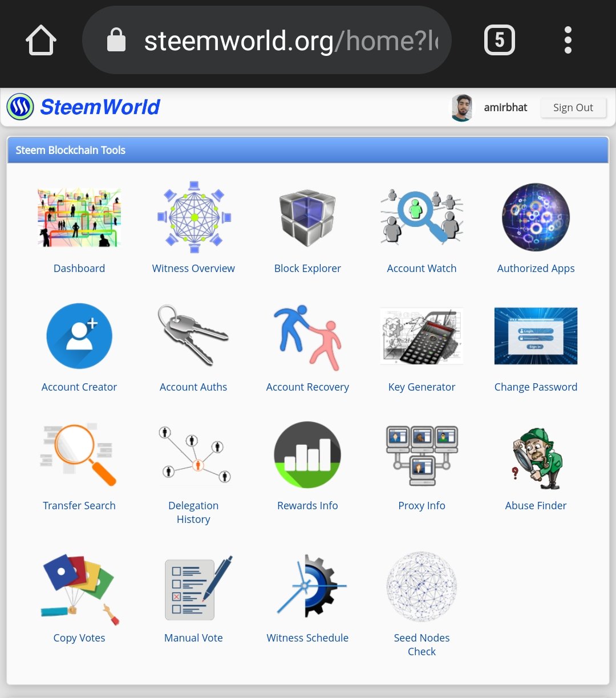Open the Proxy Info computers icon
The height and width of the screenshot is (698, 616).
[x=422, y=456]
